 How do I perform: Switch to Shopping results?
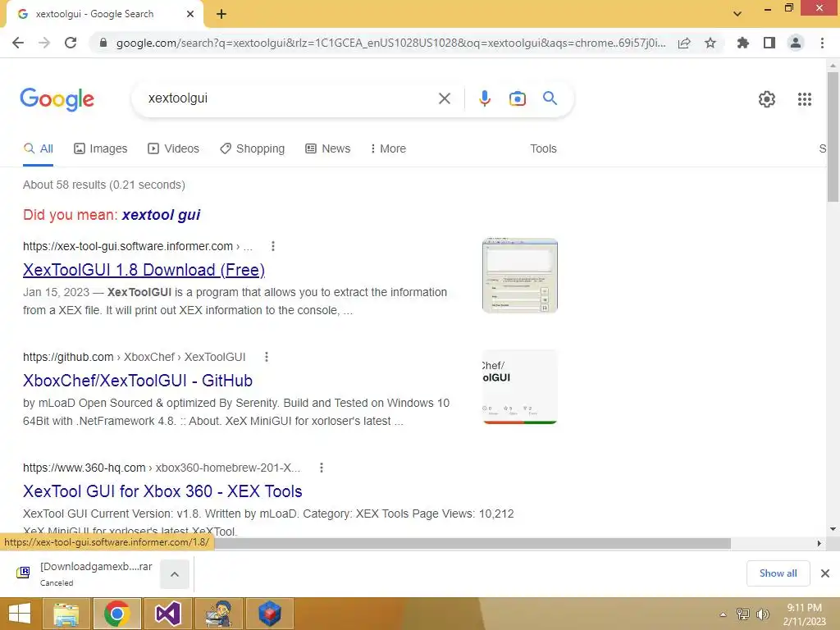pos(253,148)
